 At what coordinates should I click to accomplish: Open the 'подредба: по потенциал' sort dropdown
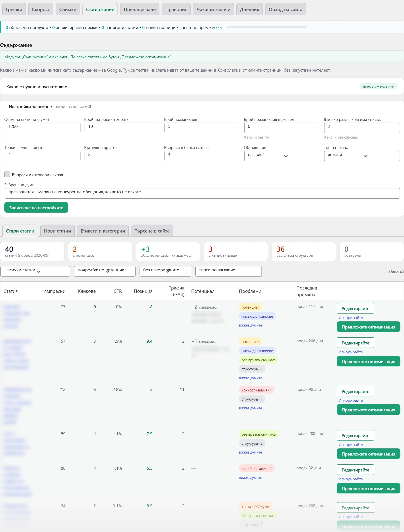[x=105, y=271]
